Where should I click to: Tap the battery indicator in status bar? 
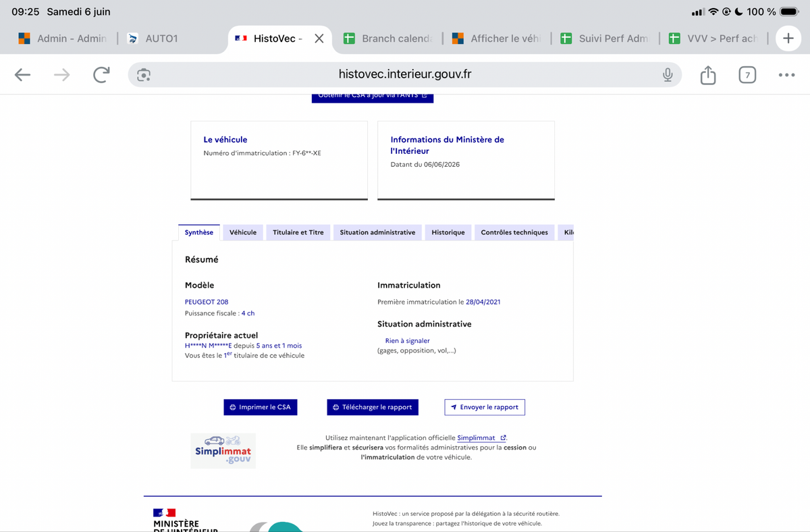(x=789, y=12)
